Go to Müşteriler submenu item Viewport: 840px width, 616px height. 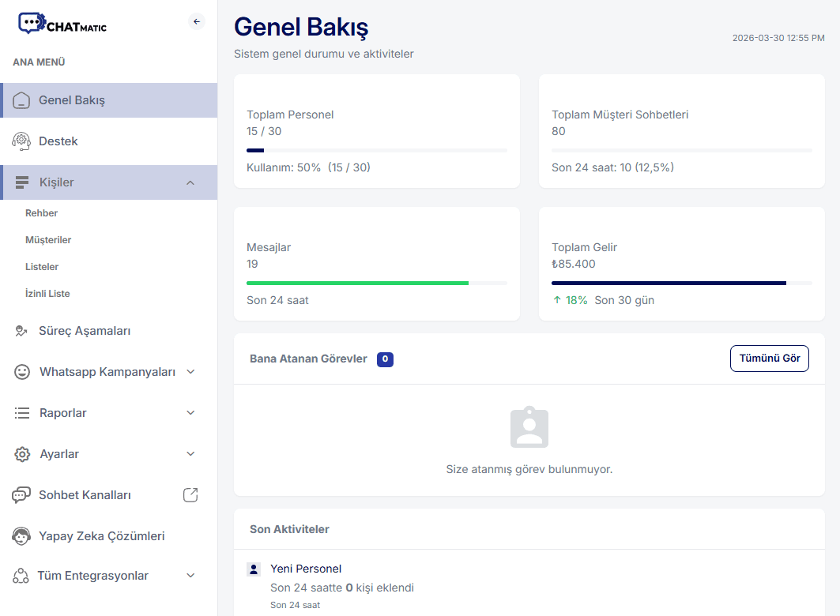coord(48,240)
